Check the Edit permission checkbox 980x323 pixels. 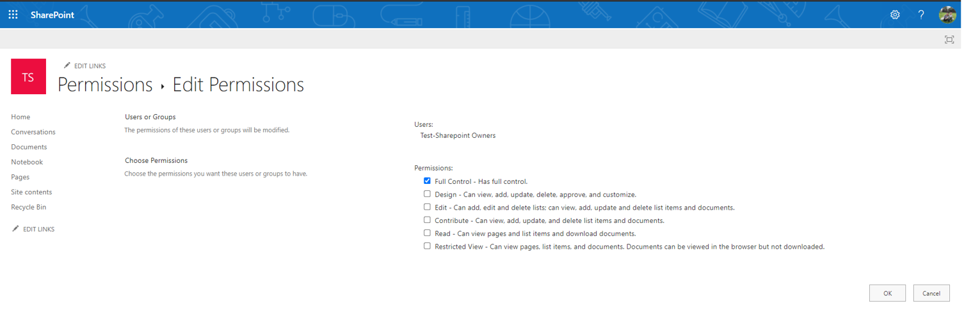click(427, 207)
